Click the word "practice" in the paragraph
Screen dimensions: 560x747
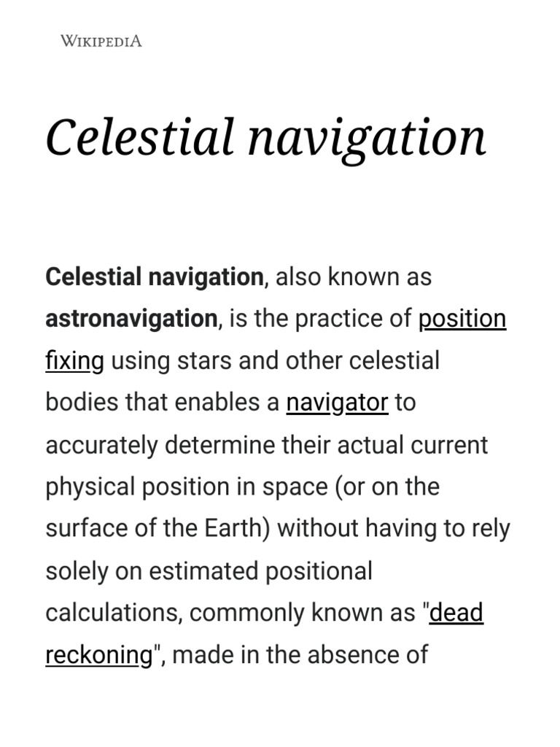pos(324,319)
